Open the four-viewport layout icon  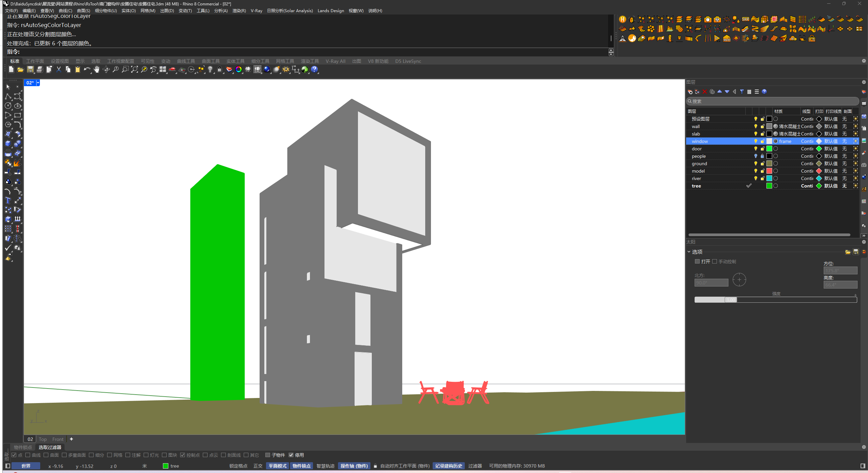(x=163, y=70)
